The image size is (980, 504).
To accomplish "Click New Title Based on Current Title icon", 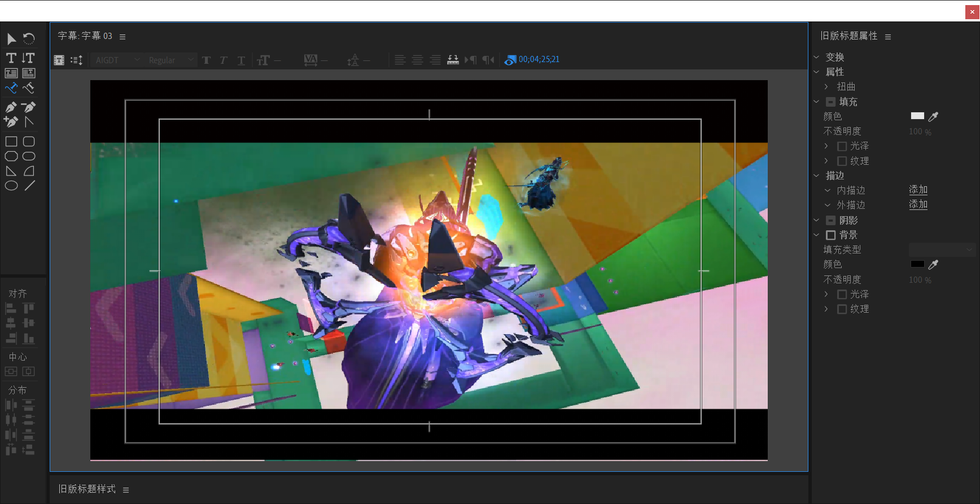I will (59, 60).
